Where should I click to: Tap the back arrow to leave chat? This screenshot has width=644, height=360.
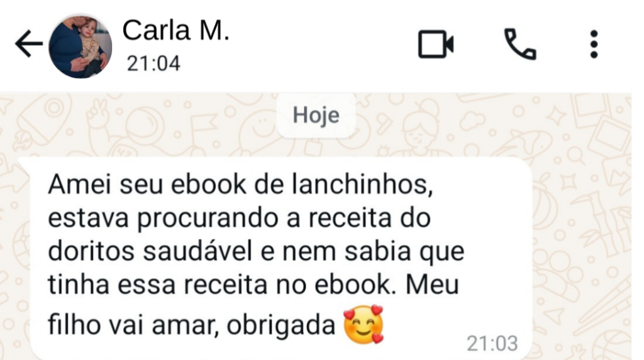click(29, 43)
